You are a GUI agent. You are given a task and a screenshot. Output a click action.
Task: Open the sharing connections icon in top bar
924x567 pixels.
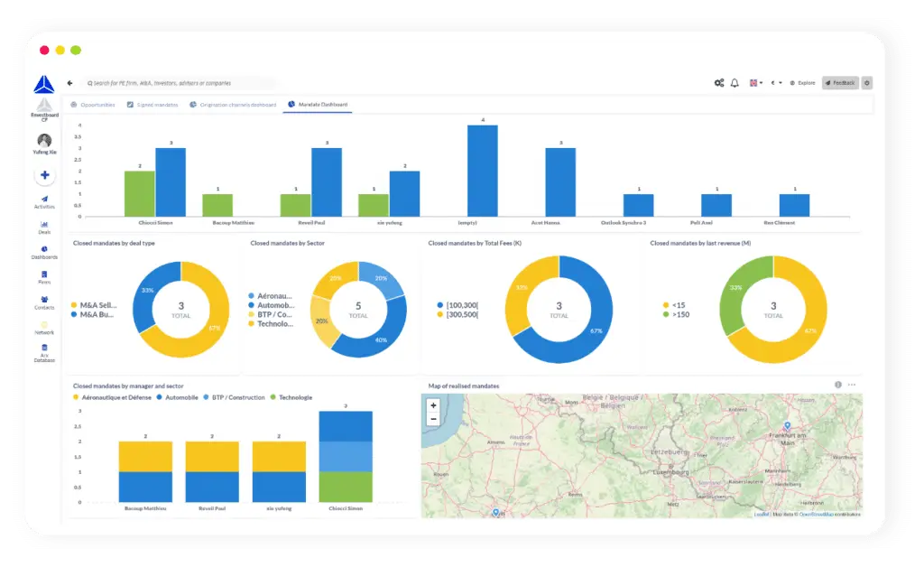719,82
